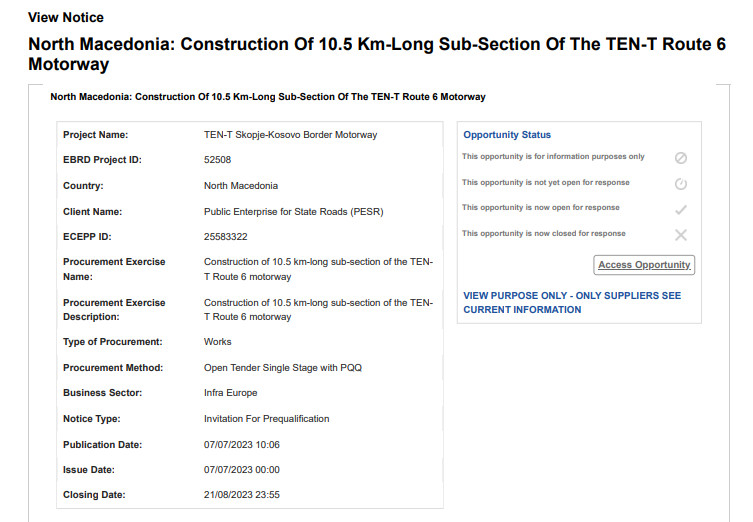Select the View Notice page heading

[x=66, y=17]
